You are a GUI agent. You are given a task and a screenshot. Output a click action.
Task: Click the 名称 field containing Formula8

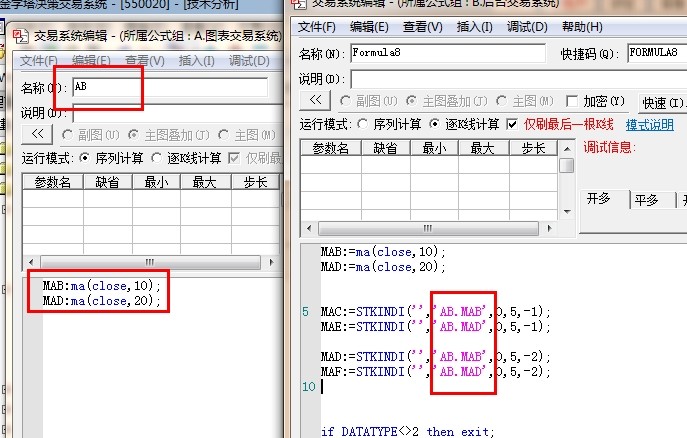coord(447,53)
